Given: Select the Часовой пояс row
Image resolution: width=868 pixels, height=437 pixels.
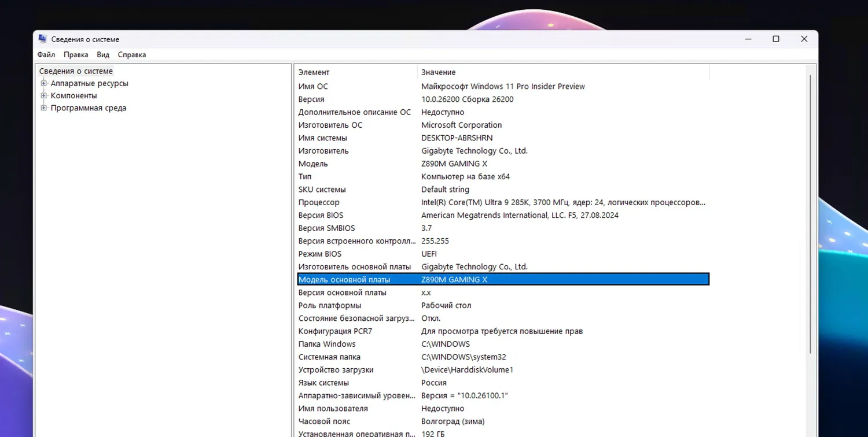Looking at the screenshot, I should pyautogui.click(x=503, y=421).
